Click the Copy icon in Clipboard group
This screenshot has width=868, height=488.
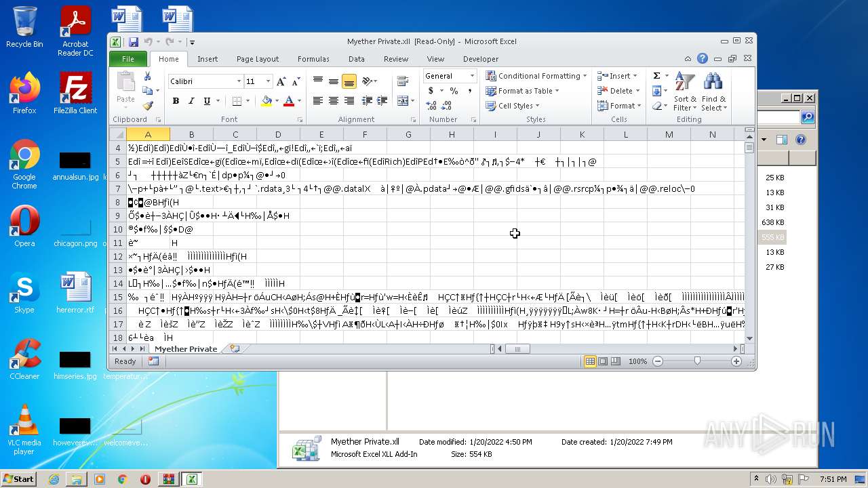click(147, 91)
